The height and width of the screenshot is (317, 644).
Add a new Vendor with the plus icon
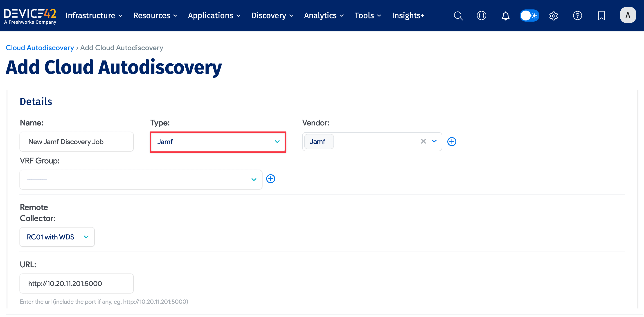click(452, 141)
